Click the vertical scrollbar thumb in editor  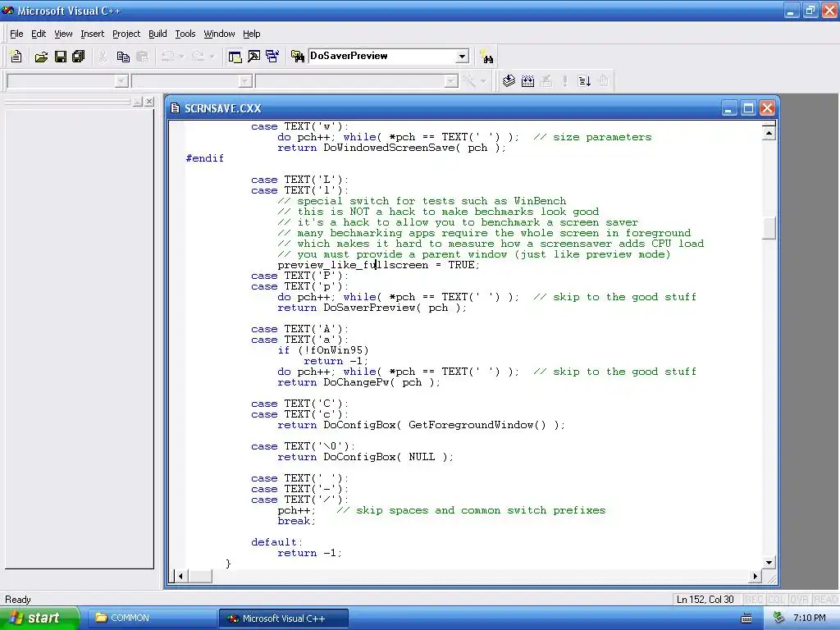click(769, 228)
